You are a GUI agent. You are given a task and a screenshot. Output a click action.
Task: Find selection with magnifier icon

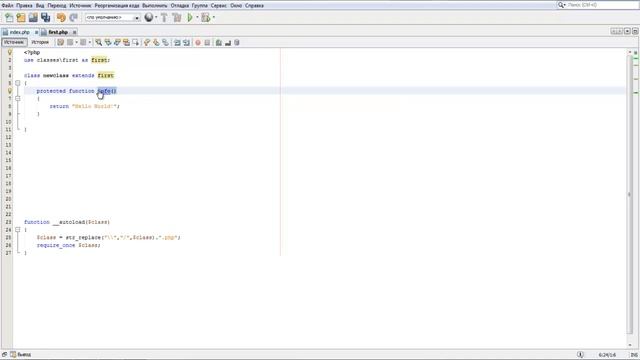[98, 42]
